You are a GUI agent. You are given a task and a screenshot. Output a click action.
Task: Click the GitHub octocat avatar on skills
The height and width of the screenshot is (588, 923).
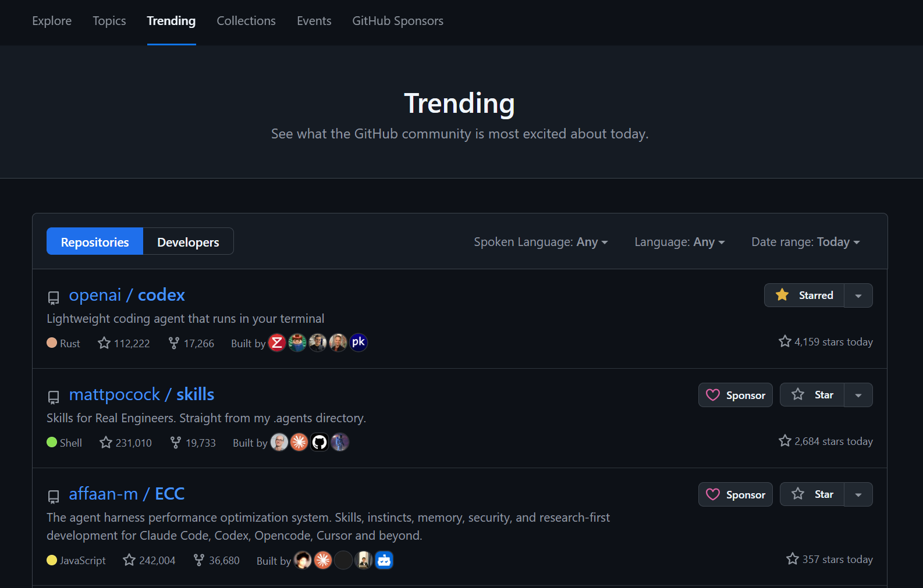tap(319, 442)
